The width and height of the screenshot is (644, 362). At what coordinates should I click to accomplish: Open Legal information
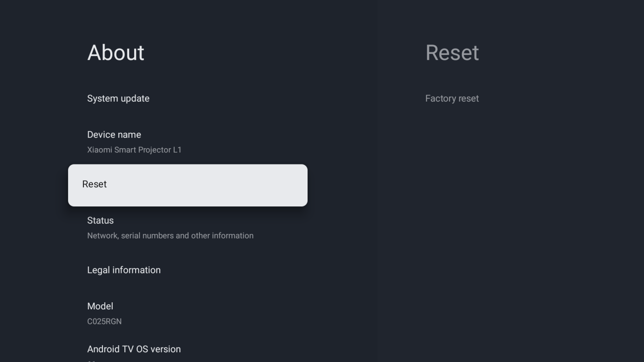tap(124, 270)
